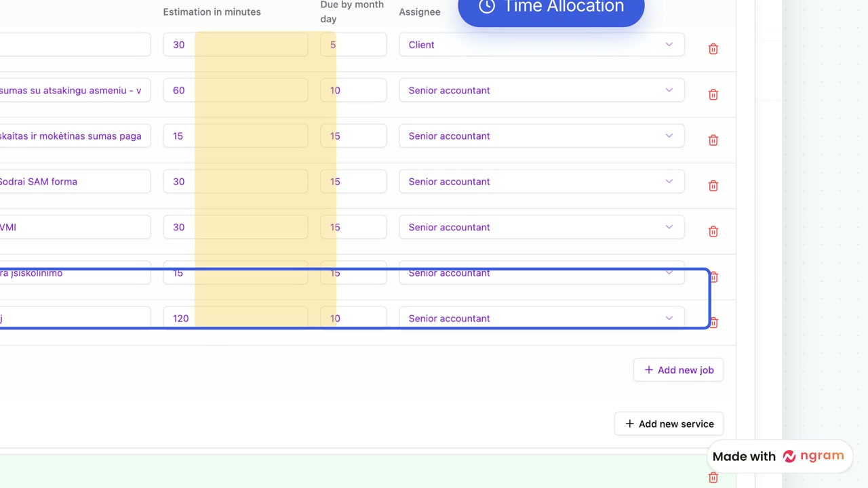Click the 120 estimation field
Screen dimensions: 868x488
click(x=235, y=318)
